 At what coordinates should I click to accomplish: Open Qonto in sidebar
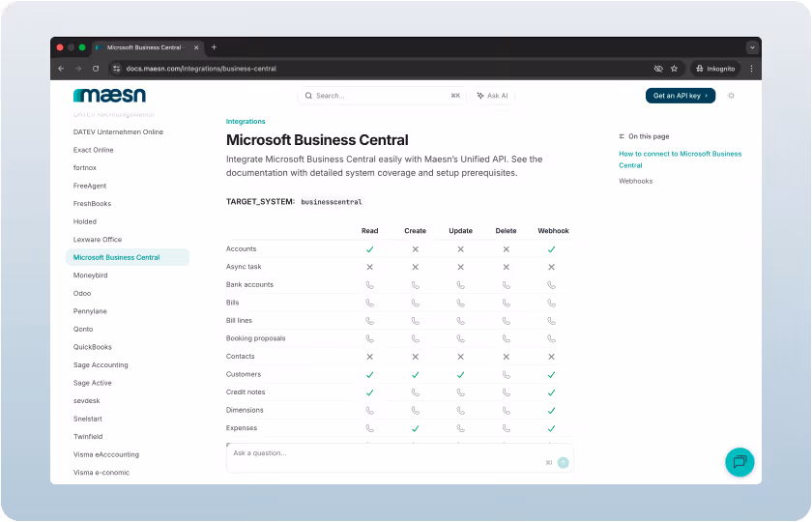83,329
